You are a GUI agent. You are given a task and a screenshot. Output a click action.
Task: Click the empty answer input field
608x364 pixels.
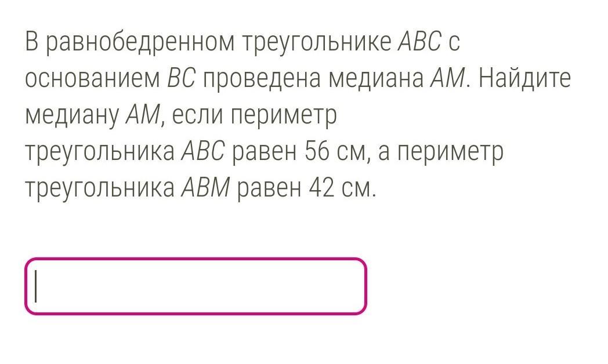(196, 286)
